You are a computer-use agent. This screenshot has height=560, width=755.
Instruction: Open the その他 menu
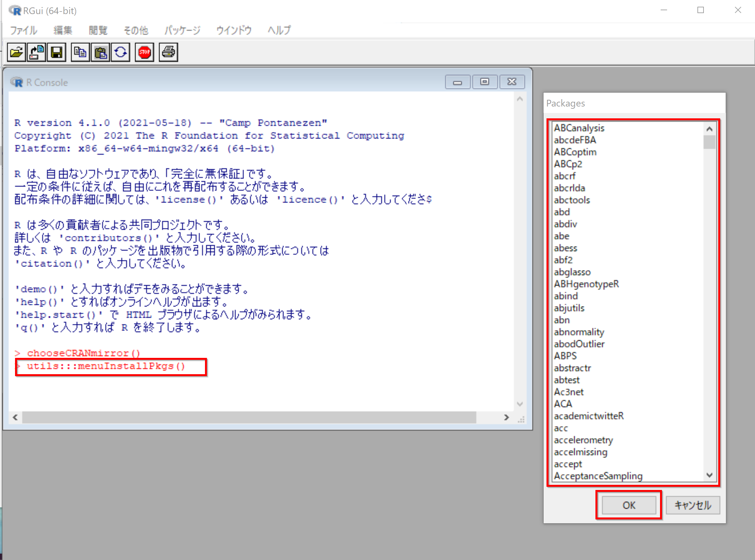pos(136,30)
